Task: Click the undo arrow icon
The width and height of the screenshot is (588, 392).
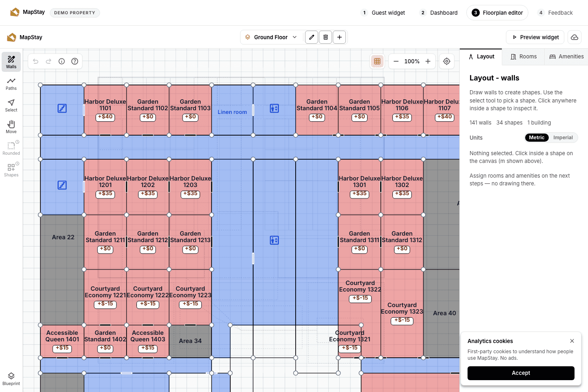Action: pos(36,61)
